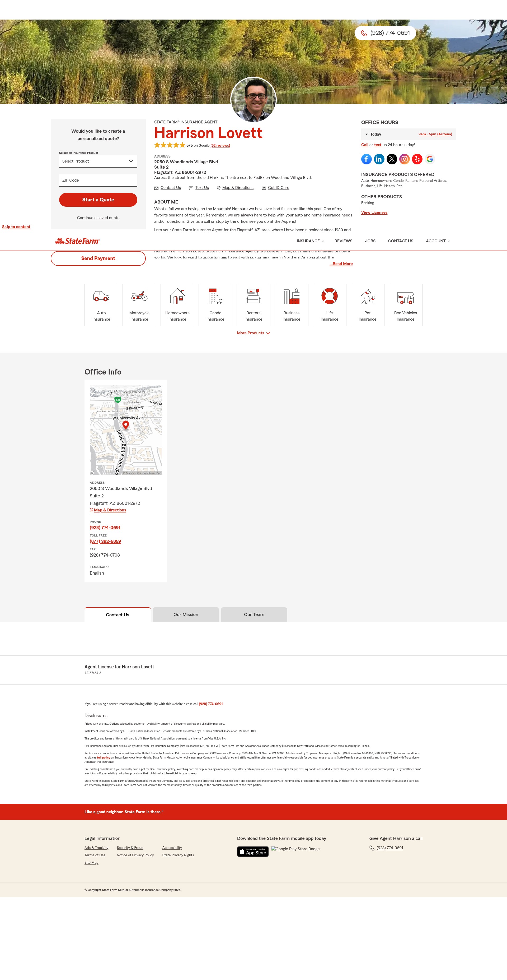507x980 pixels.
Task: Open the View Licenses link
Action: (374, 212)
